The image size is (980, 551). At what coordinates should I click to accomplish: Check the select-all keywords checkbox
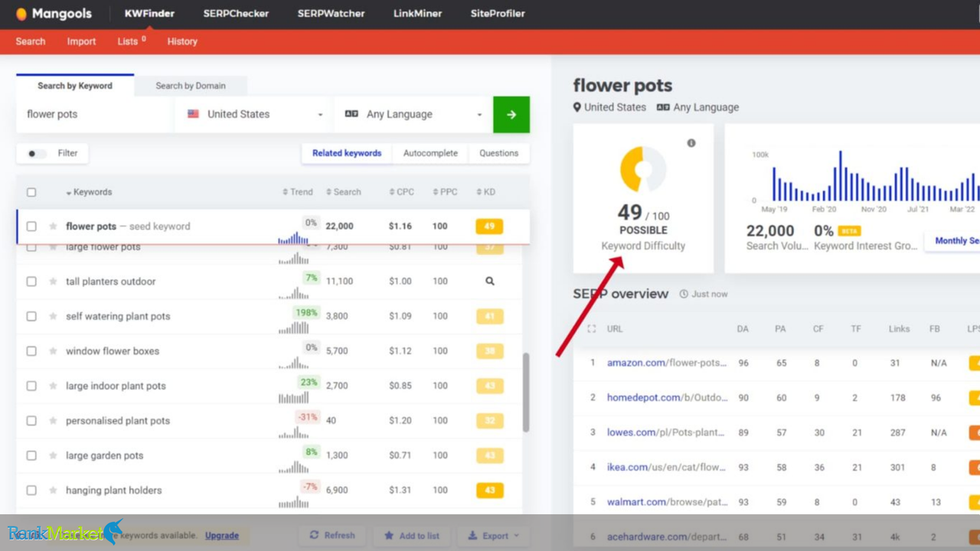tap(31, 192)
